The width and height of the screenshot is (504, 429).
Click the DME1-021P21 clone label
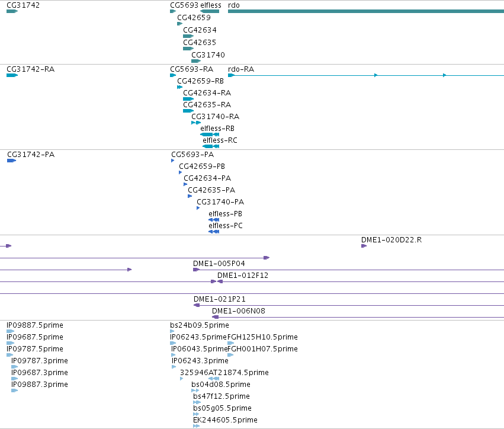pyautogui.click(x=220, y=299)
